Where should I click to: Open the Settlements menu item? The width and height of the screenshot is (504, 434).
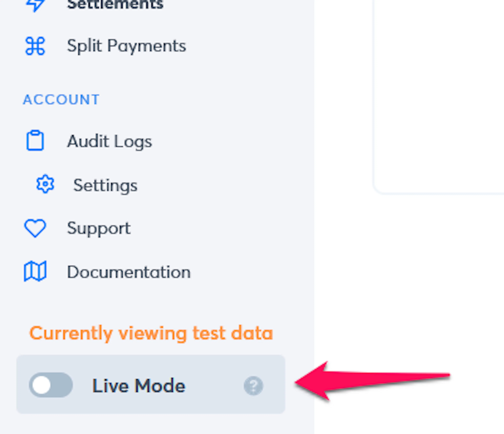(115, 4)
